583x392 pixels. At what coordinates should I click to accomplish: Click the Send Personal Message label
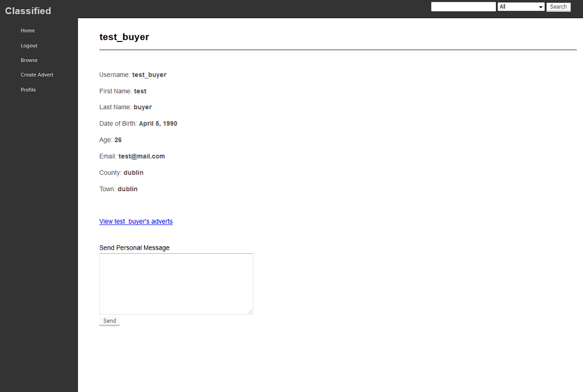click(134, 248)
